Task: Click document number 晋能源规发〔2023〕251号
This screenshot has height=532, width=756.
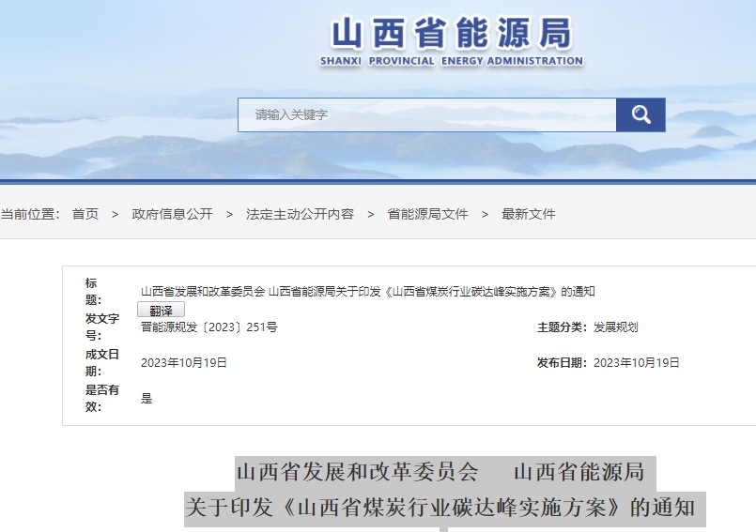Action: (x=209, y=327)
